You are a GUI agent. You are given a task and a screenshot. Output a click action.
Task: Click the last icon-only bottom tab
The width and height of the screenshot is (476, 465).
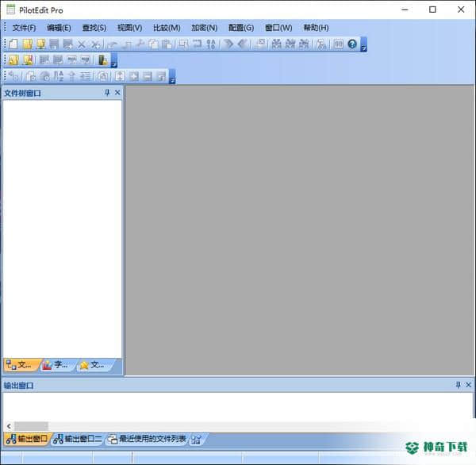[197, 440]
